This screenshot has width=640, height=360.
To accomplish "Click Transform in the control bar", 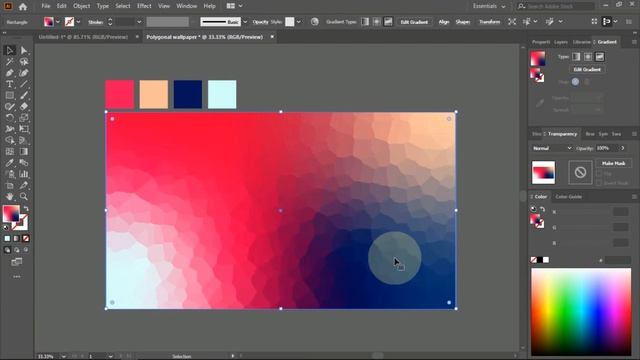I will (x=489, y=22).
